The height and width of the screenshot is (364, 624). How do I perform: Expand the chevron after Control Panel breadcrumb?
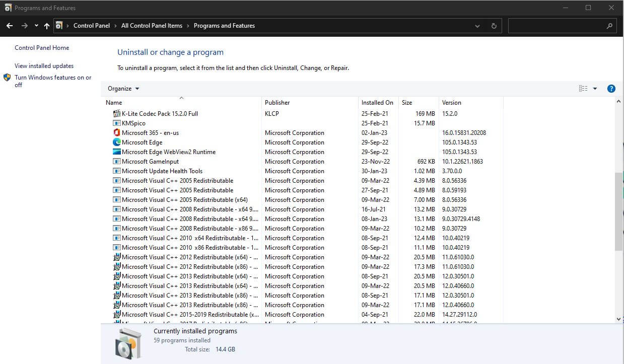(115, 26)
